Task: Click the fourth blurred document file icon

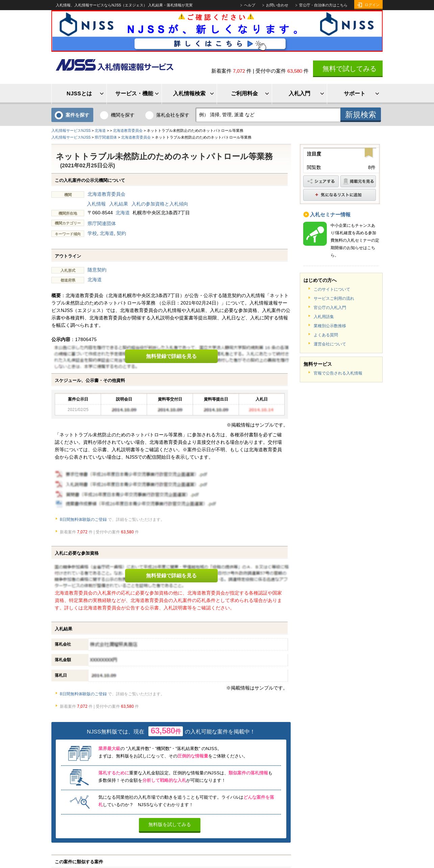Action: 59,504
